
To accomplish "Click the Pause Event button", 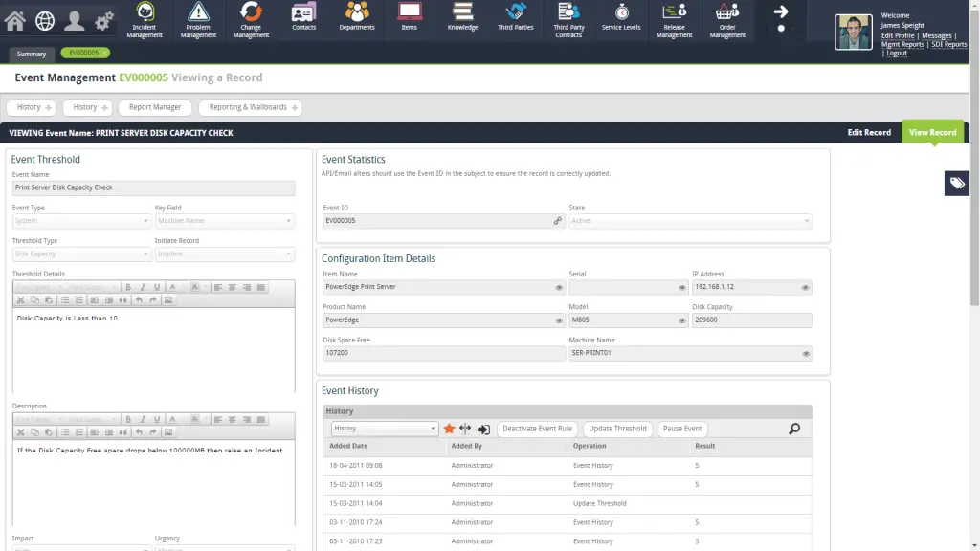I will [682, 429].
